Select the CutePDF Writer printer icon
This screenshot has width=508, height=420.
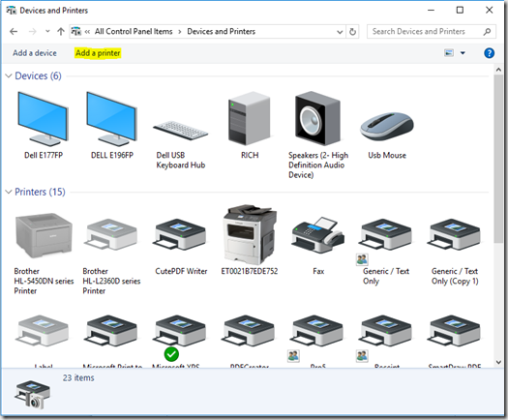(180, 235)
